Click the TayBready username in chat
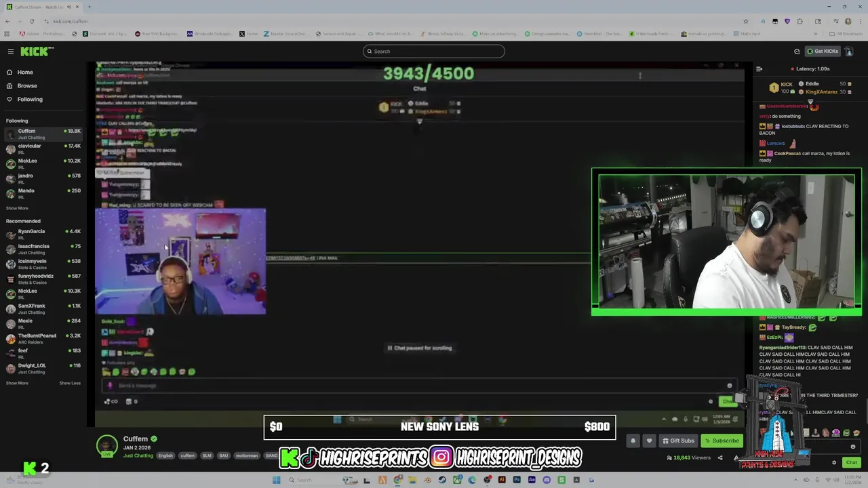Viewport: 868px width, 488px height. [x=794, y=327]
